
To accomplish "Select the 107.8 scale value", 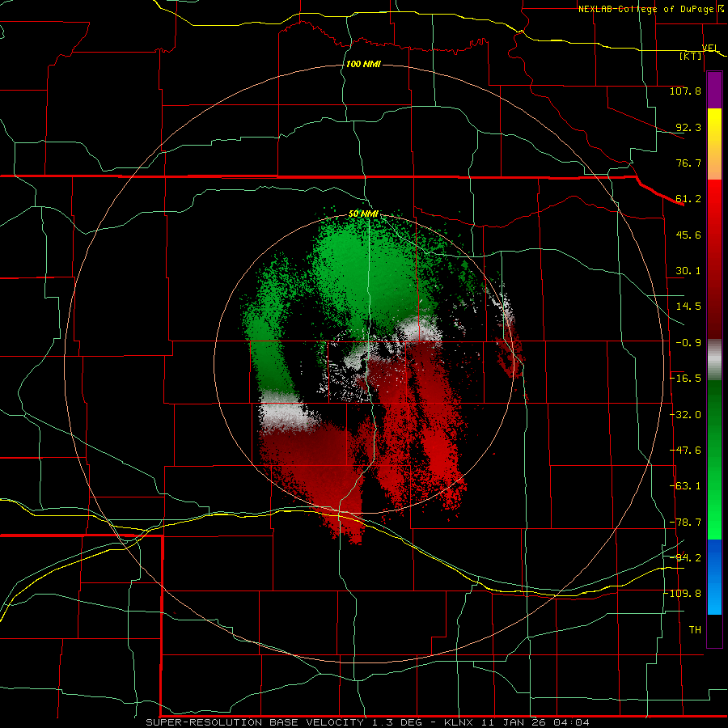I will 685,91.
